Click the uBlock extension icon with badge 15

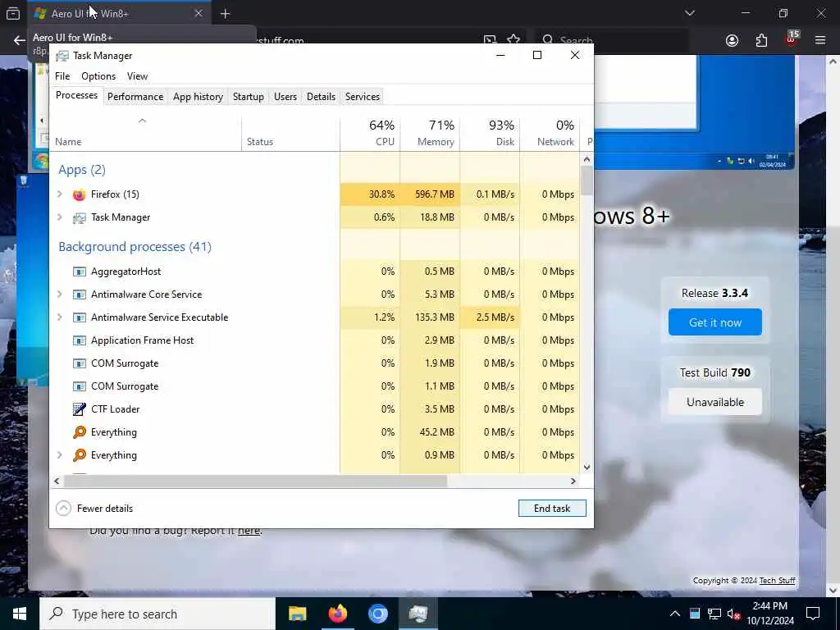point(792,39)
